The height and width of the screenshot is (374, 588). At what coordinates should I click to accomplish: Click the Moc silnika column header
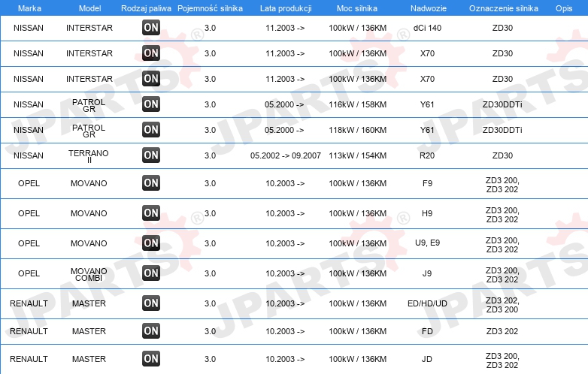pos(357,8)
